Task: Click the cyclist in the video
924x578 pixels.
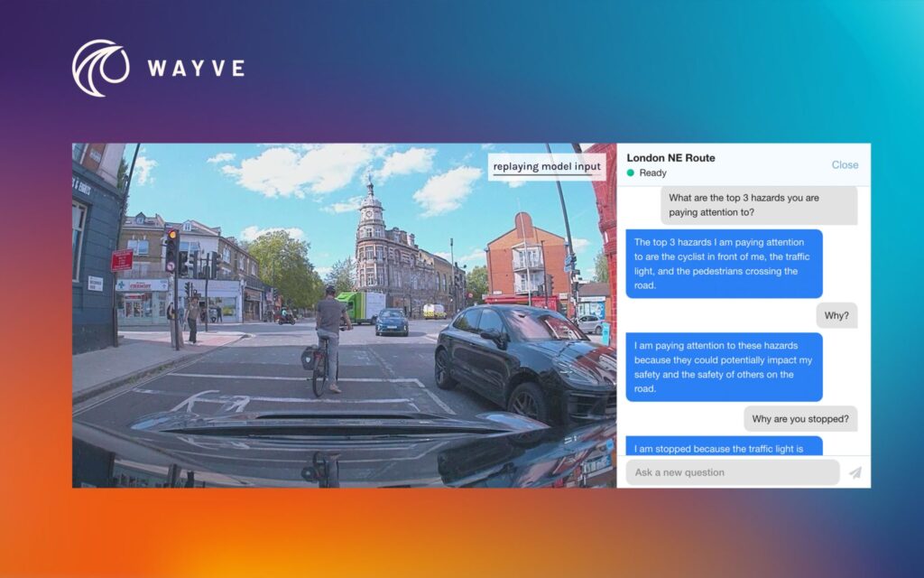Action: tap(330, 339)
